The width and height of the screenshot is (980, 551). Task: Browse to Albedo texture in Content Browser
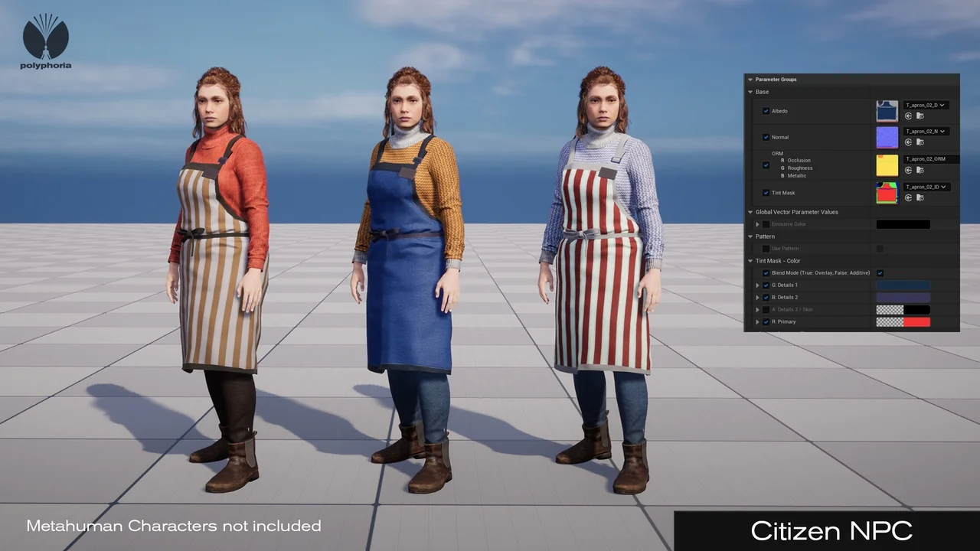point(920,116)
